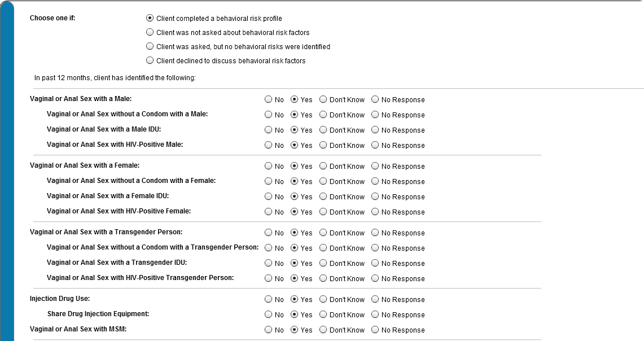Select No Response for 'Share Drug Injection Equipment'

pos(375,314)
